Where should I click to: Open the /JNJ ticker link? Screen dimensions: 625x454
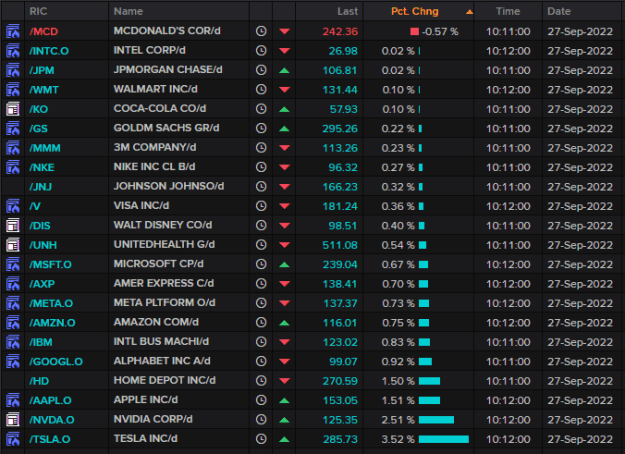(x=40, y=187)
